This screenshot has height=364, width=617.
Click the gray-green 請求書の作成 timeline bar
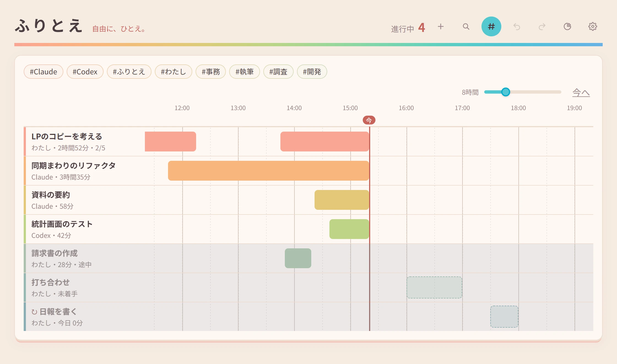pos(298,258)
